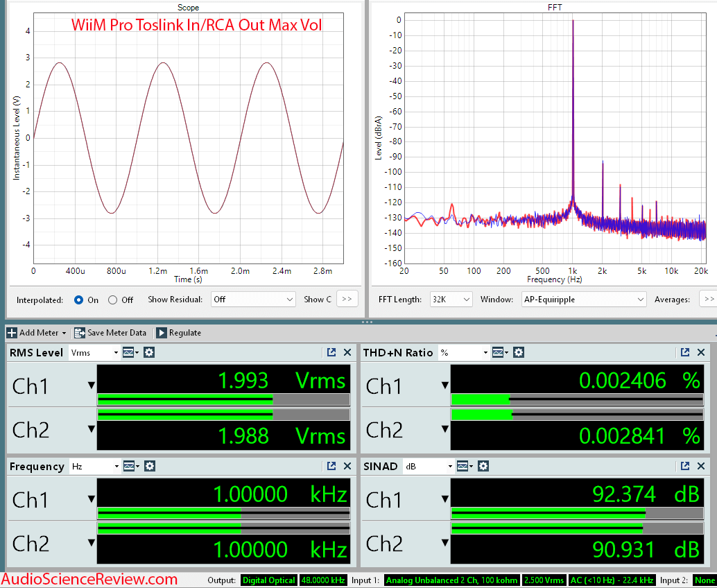The image size is (717, 588).
Task: Expand Ch1 arrow in Frequency meter
Action: coord(92,499)
